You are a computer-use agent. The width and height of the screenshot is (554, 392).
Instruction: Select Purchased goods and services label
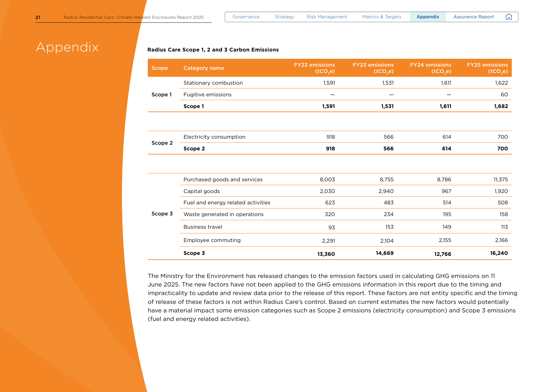(223, 179)
